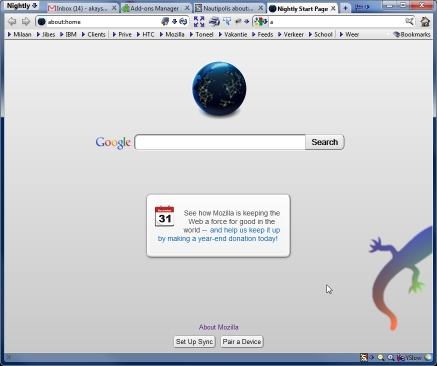Viewport: 437px width, 366px height.
Task: Close the Add-ons Manager tab
Action: coord(187,8)
